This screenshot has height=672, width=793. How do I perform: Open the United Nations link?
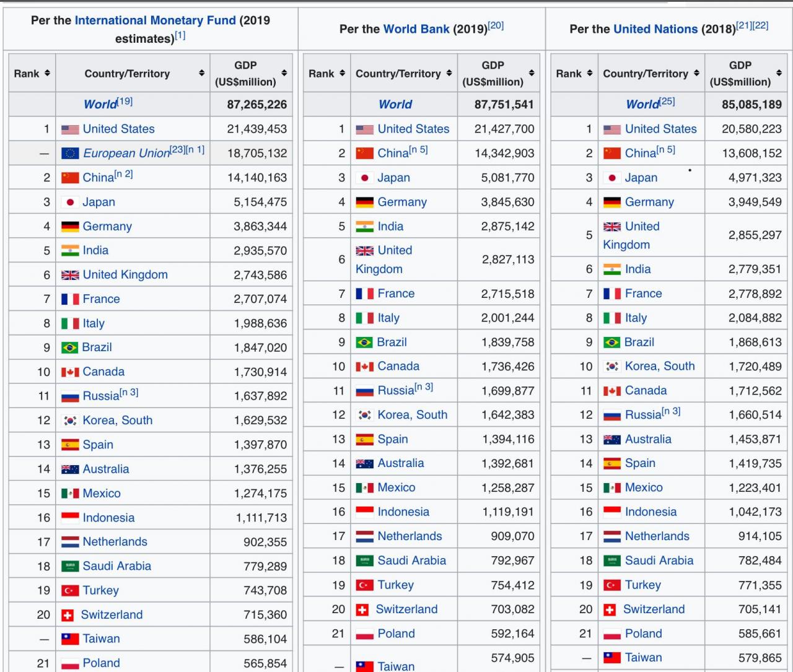655,29
